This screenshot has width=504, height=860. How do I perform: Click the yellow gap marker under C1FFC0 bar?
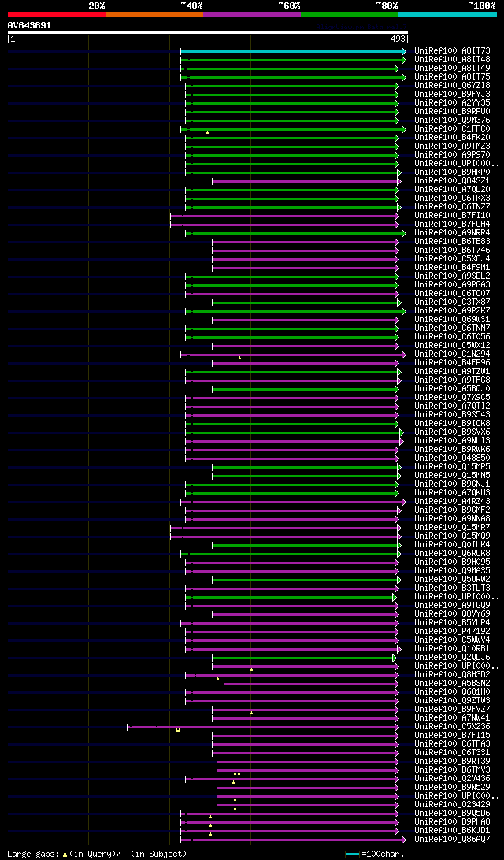207,132
